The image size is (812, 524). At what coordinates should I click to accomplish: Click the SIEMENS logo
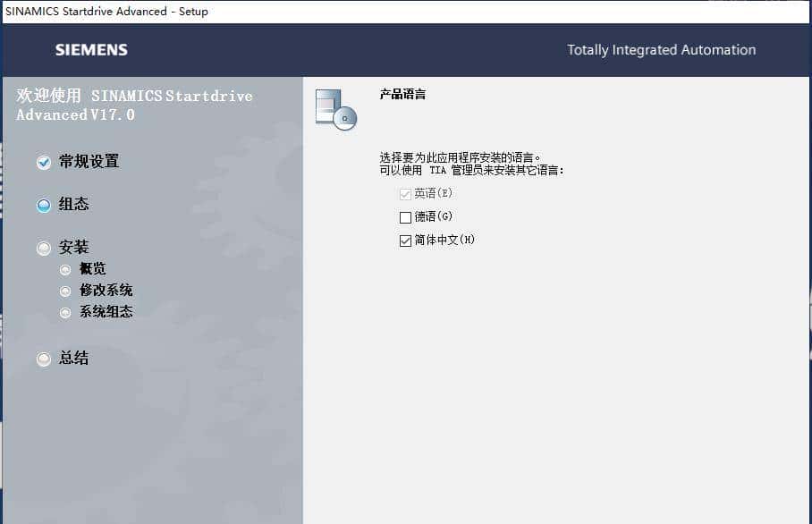coord(90,50)
